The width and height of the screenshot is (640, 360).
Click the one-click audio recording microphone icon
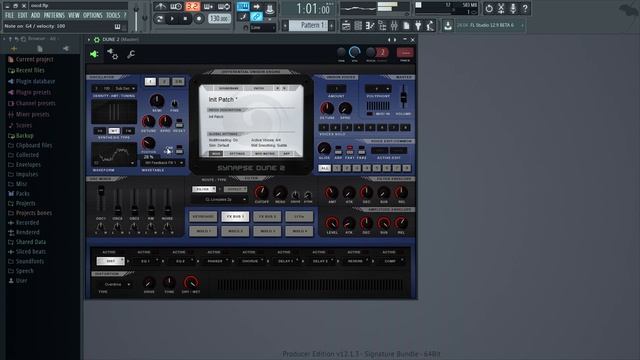tap(513, 8)
